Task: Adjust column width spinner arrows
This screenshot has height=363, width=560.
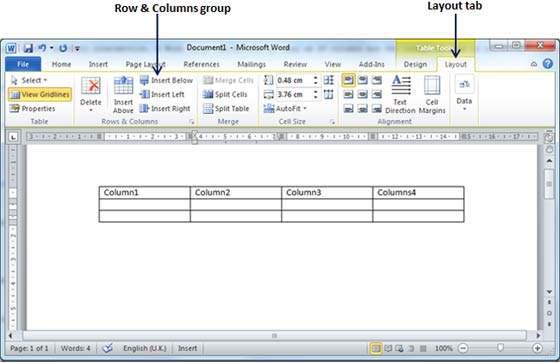Action: click(x=315, y=94)
